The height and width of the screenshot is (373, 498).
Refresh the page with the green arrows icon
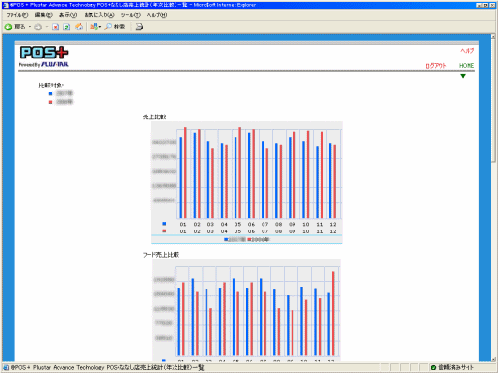[x=67, y=27]
